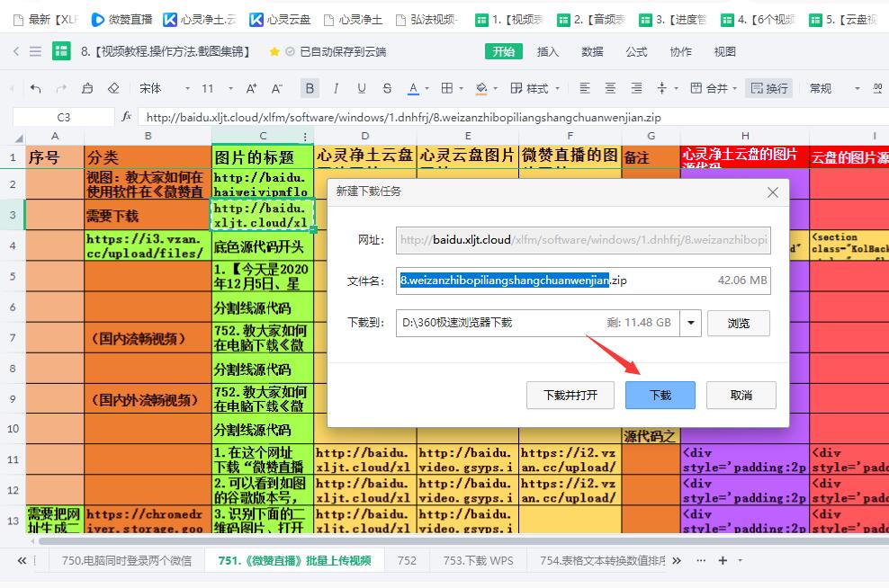Click 浏览 to browse for a folder
The width and height of the screenshot is (889, 588).
click(738, 323)
